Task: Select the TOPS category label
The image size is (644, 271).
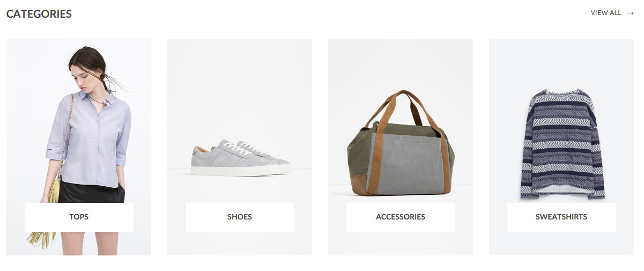Action: point(79,217)
